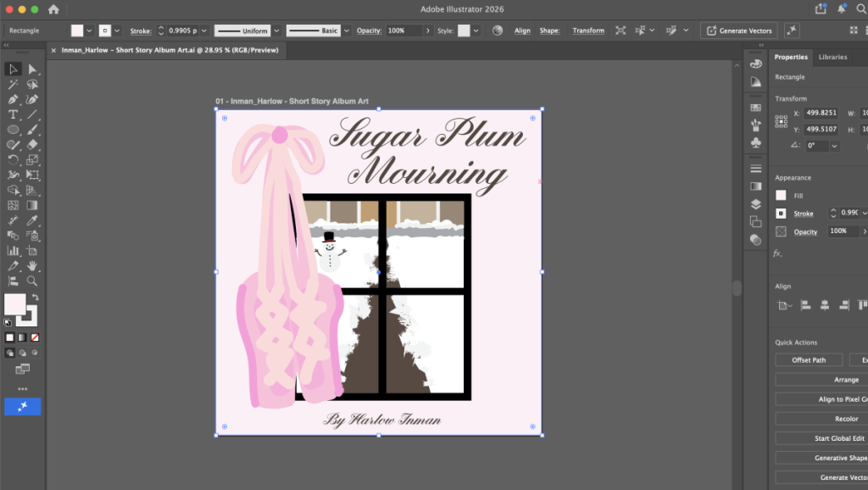Click the Arrange button
Viewport: 868px width, 490px height.
pos(821,380)
